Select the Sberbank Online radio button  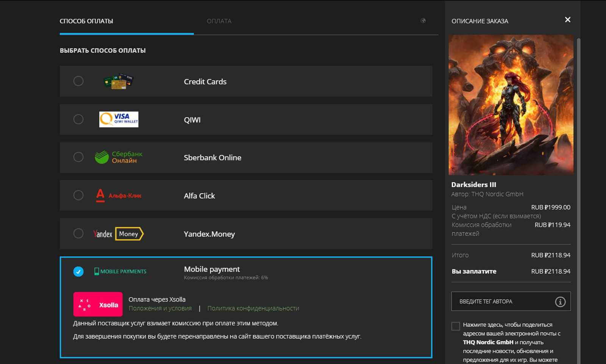click(x=78, y=157)
